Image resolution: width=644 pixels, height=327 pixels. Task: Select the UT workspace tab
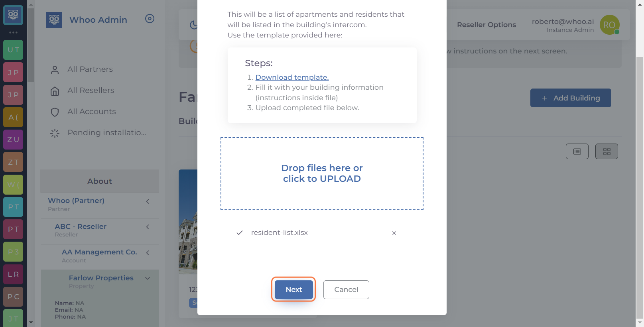pos(13,50)
